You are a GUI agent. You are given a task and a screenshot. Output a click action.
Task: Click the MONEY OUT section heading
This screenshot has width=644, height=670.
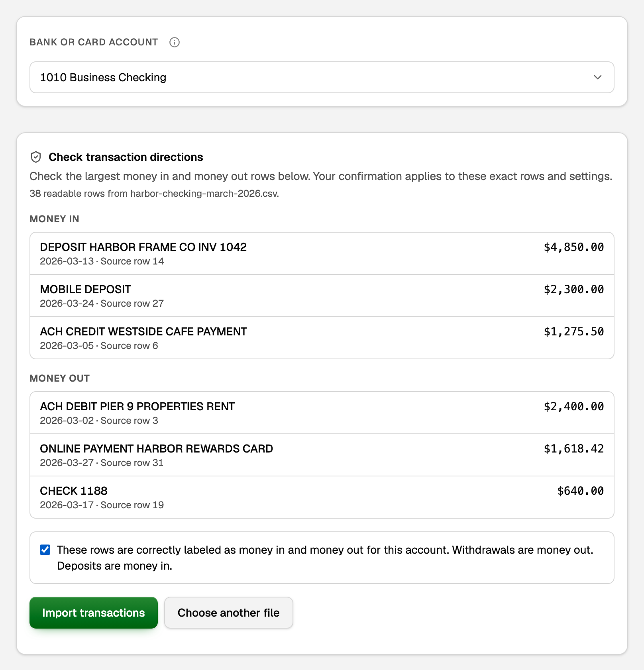[60, 378]
